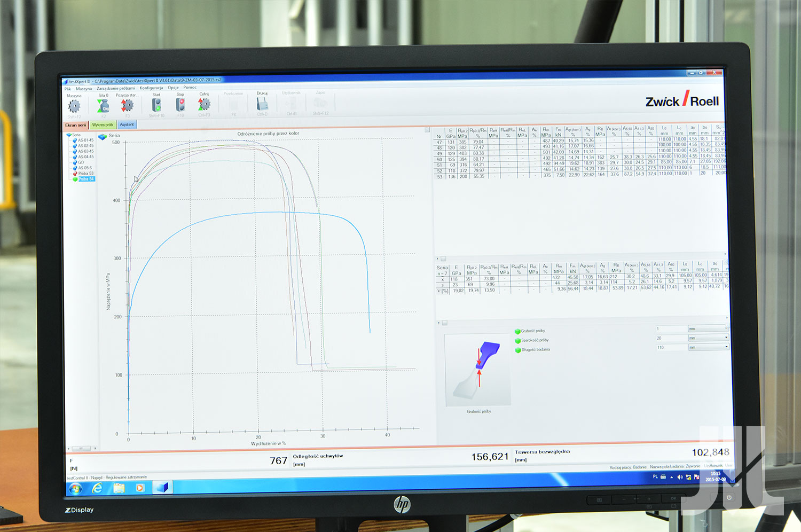This screenshot has height=532, width=801.
Task: Select the Seria root tree node
Action: click(x=76, y=135)
